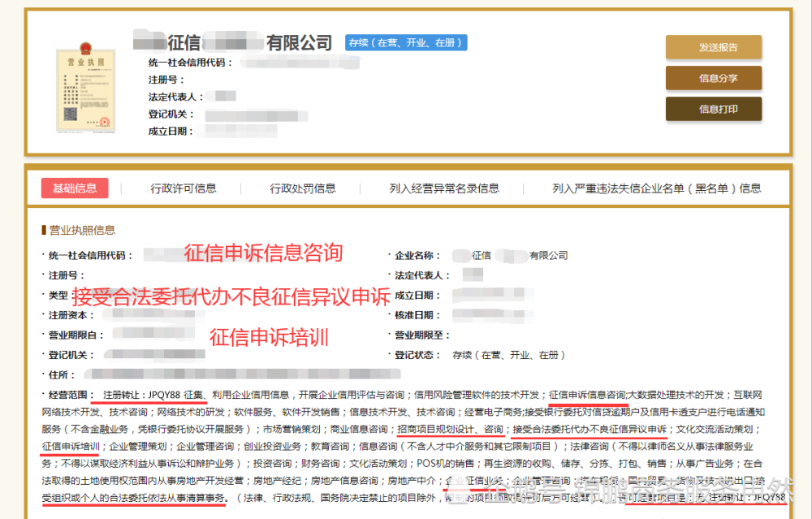View the 列入经营异常名录信息 tab

point(442,188)
